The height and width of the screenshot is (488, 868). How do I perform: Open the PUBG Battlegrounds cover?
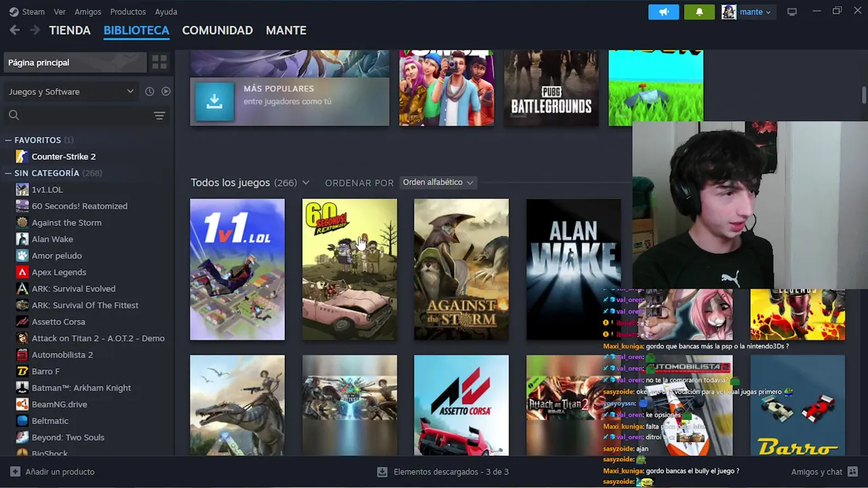point(551,88)
